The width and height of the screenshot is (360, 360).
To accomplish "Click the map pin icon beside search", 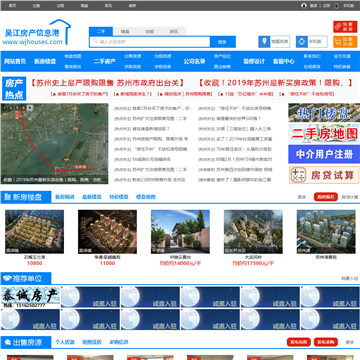I will (264, 42).
